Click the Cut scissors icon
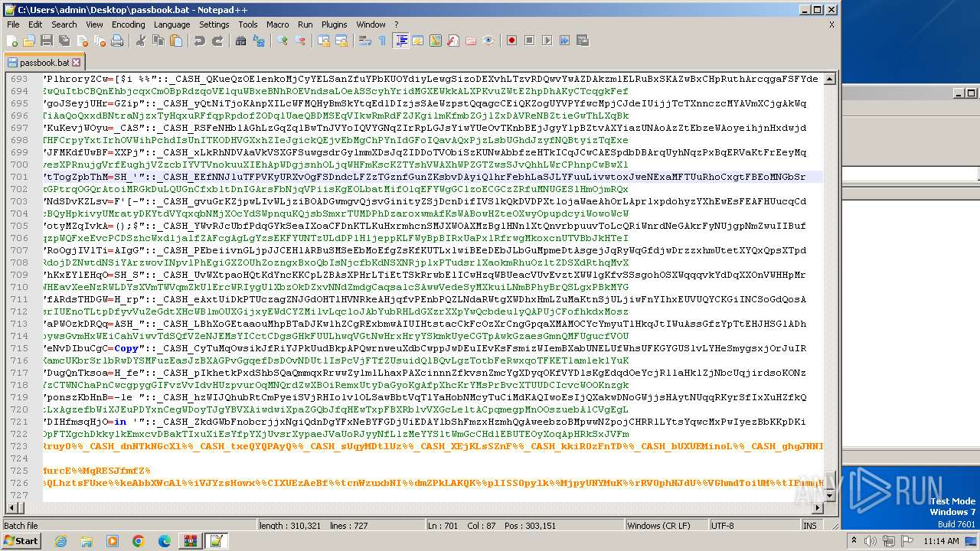Screen dimensions: 980x551 pos(141,41)
